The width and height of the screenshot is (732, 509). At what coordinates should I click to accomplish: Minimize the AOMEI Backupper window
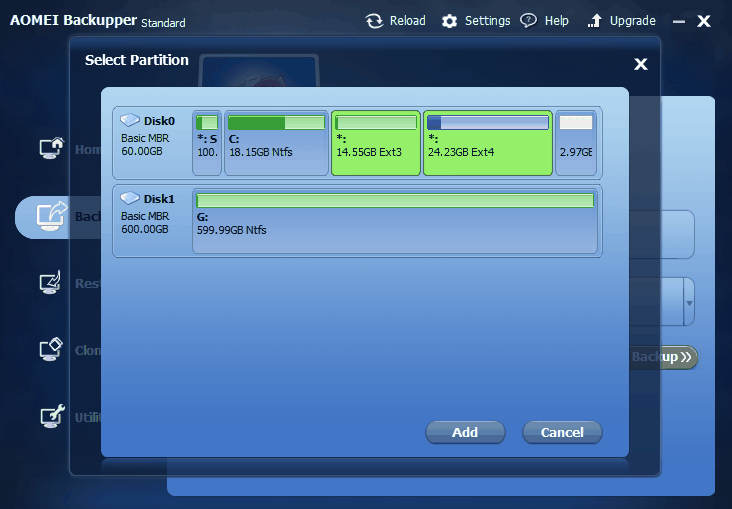[x=679, y=21]
